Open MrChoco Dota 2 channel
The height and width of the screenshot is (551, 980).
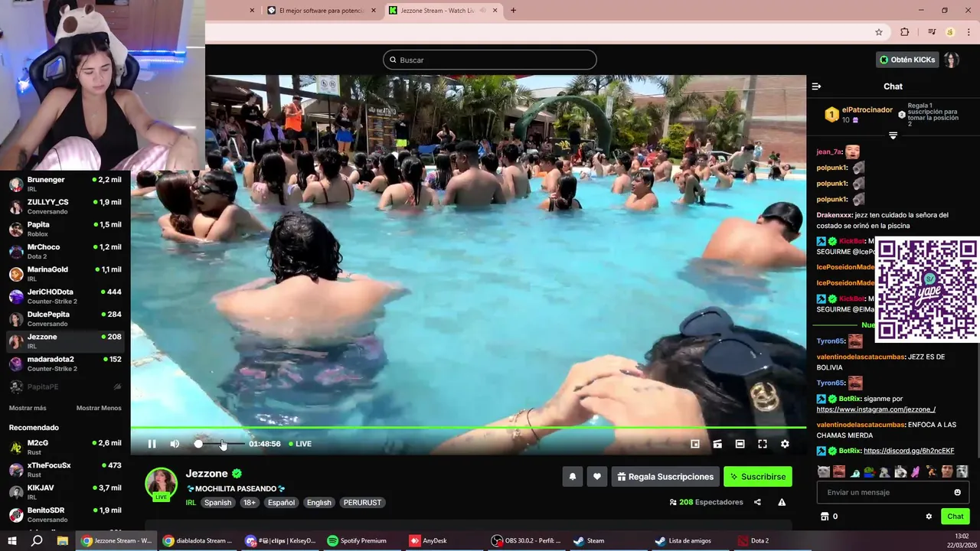click(x=65, y=251)
